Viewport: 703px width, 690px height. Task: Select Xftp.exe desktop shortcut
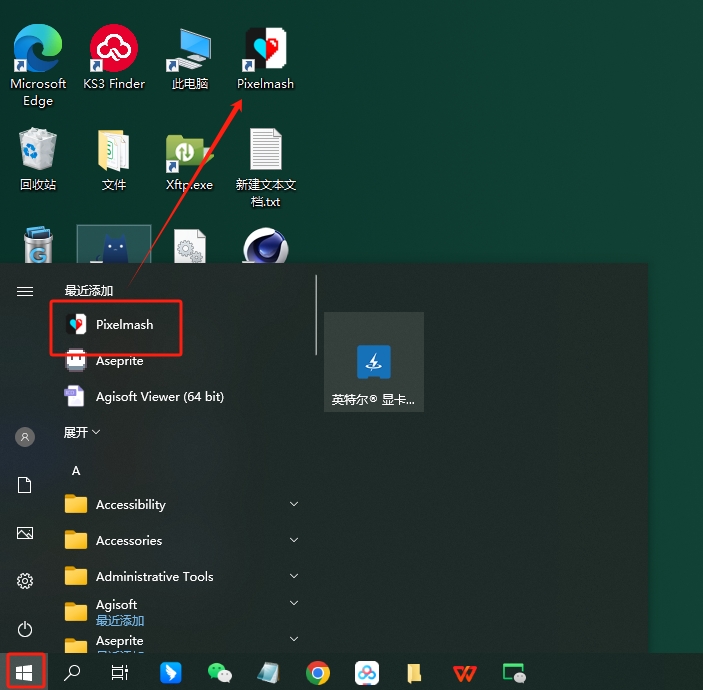(190, 161)
